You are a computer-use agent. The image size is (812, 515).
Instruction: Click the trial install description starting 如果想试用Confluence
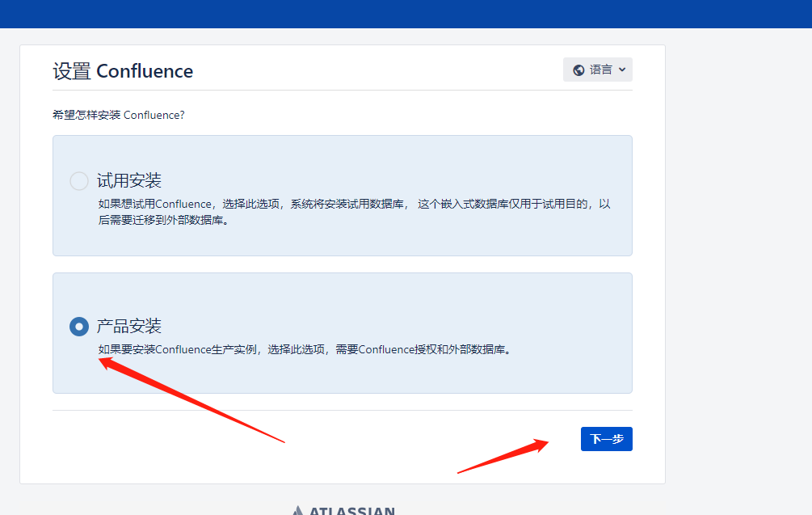pyautogui.click(x=354, y=212)
